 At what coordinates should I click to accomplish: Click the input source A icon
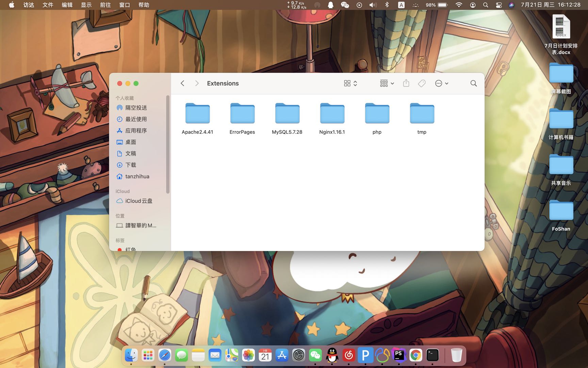pos(401,5)
